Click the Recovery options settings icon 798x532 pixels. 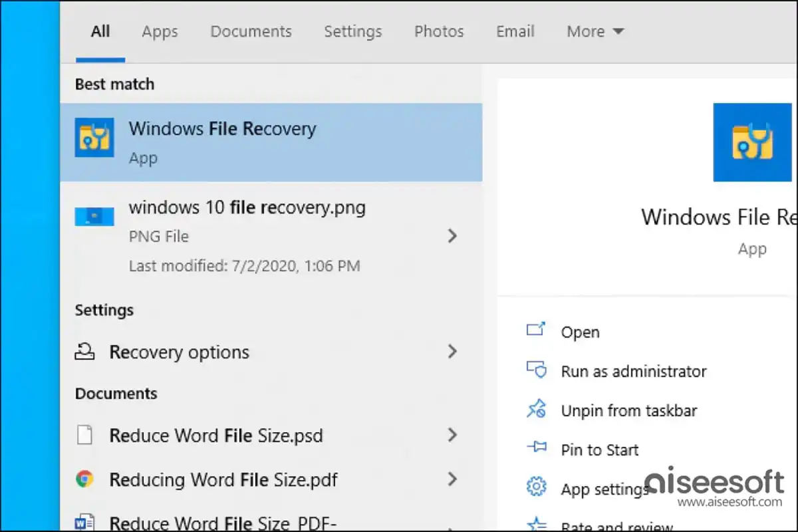coord(84,351)
